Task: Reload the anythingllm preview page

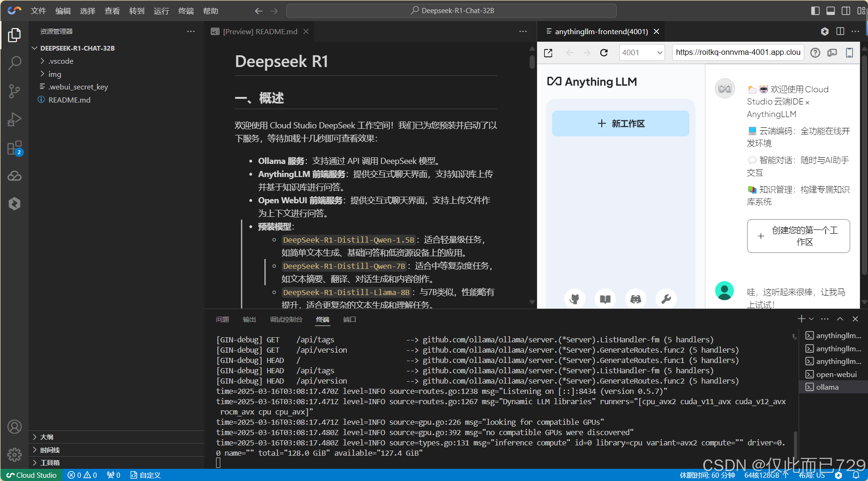Action: click(604, 53)
